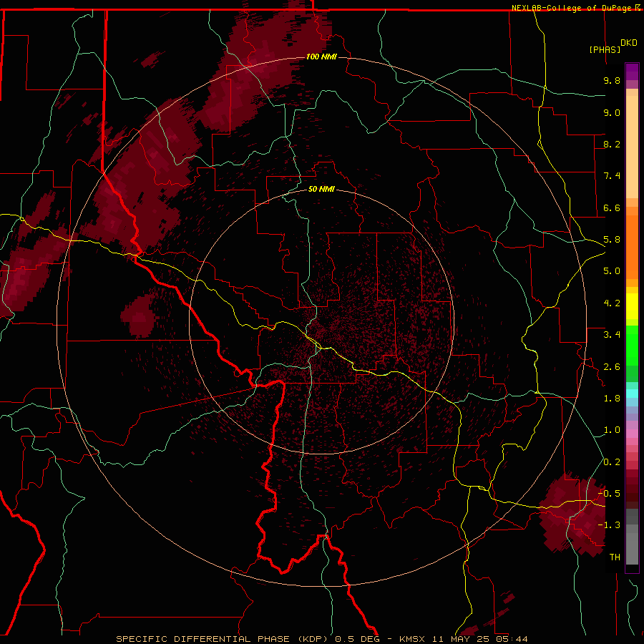Pick the pink segment of the color bar
Viewport: 644px width, 644px height.
632,434
